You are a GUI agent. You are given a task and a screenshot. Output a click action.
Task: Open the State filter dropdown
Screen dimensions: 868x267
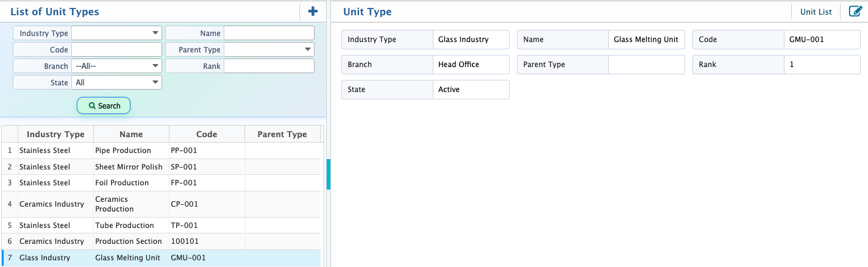[116, 82]
